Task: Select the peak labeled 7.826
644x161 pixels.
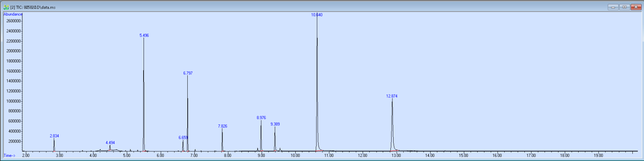Action: click(x=223, y=126)
